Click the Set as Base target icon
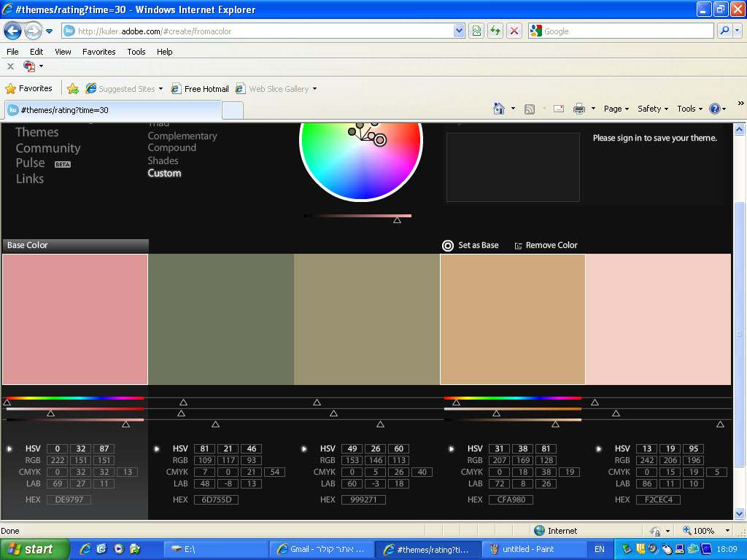The image size is (747, 560). [448, 246]
